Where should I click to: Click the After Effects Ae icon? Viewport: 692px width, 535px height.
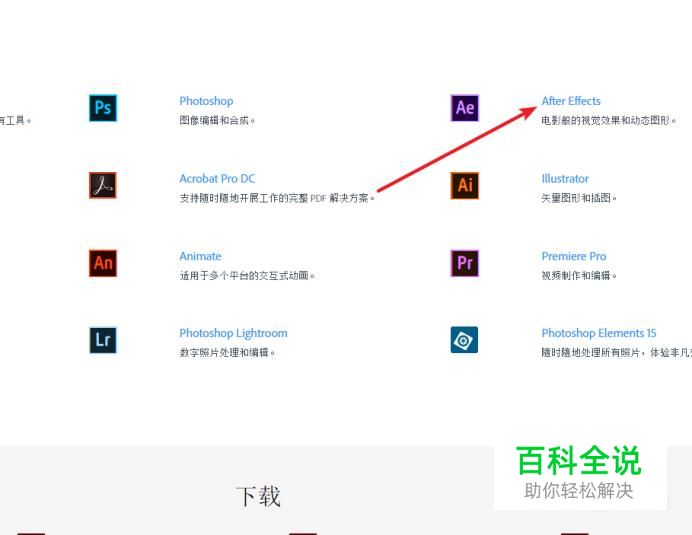click(x=465, y=108)
